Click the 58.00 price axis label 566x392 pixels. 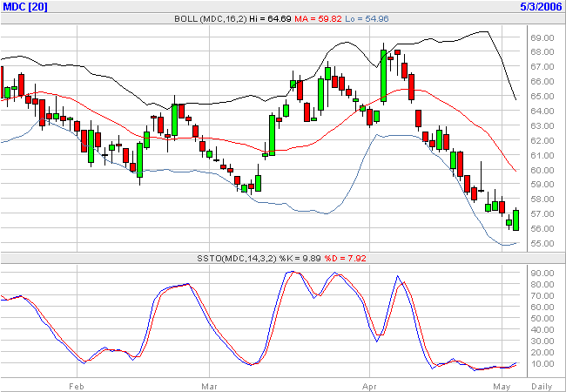click(x=542, y=199)
